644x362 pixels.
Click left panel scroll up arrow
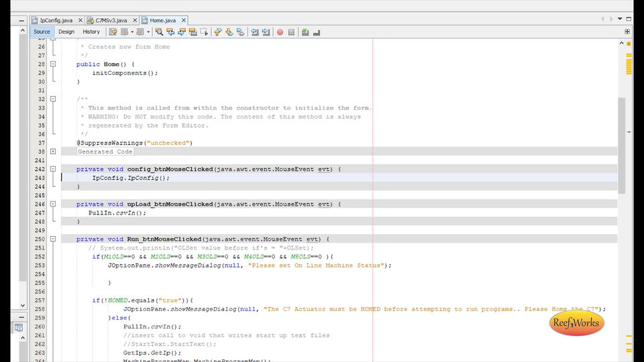[x=23, y=30]
